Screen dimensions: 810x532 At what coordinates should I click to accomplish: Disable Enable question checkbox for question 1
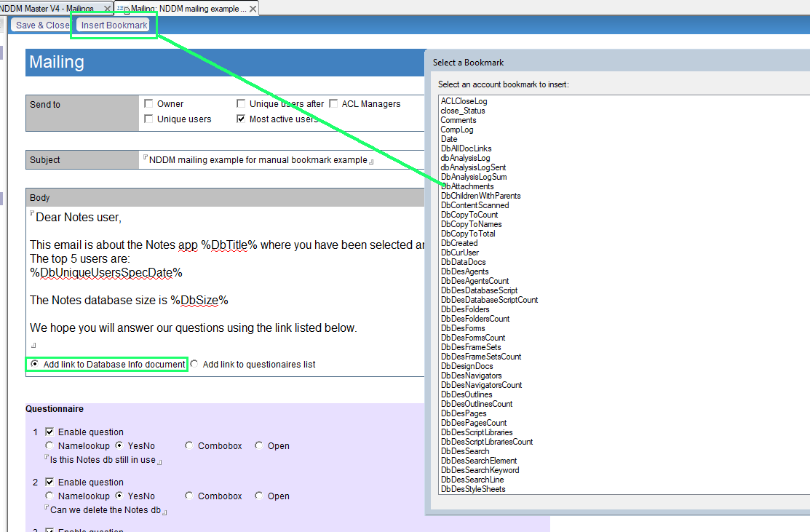pos(50,432)
